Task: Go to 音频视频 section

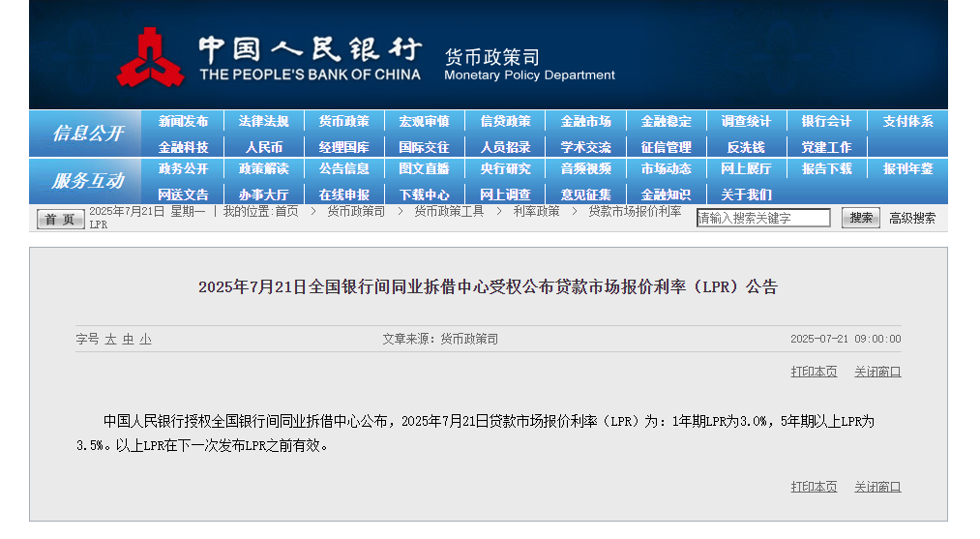Action: [x=585, y=168]
